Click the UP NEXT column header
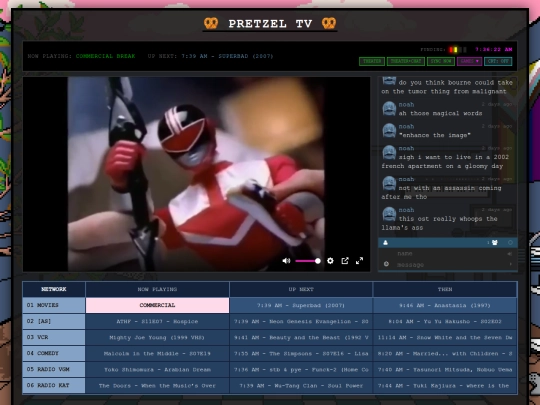 click(x=301, y=289)
